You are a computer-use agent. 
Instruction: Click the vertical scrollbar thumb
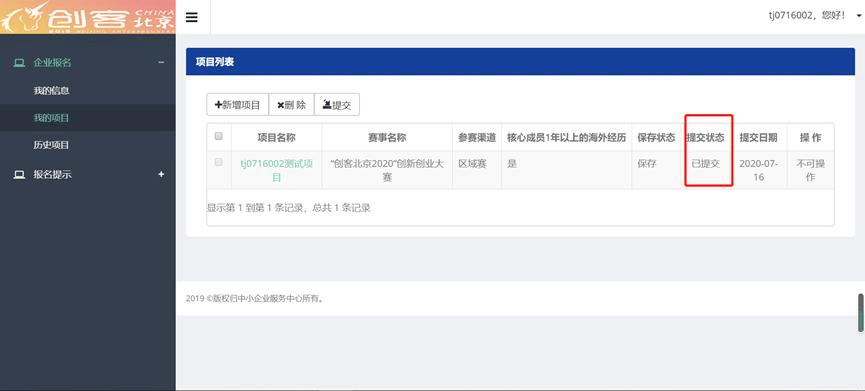pyautogui.click(x=861, y=313)
